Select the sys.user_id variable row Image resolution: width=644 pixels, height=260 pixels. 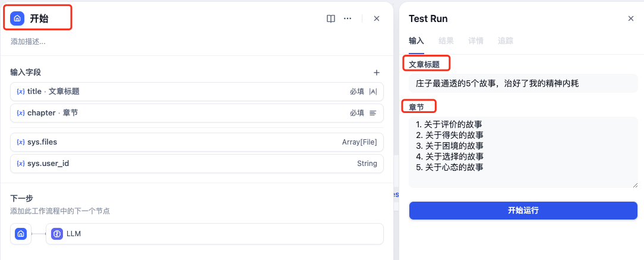tap(197, 164)
